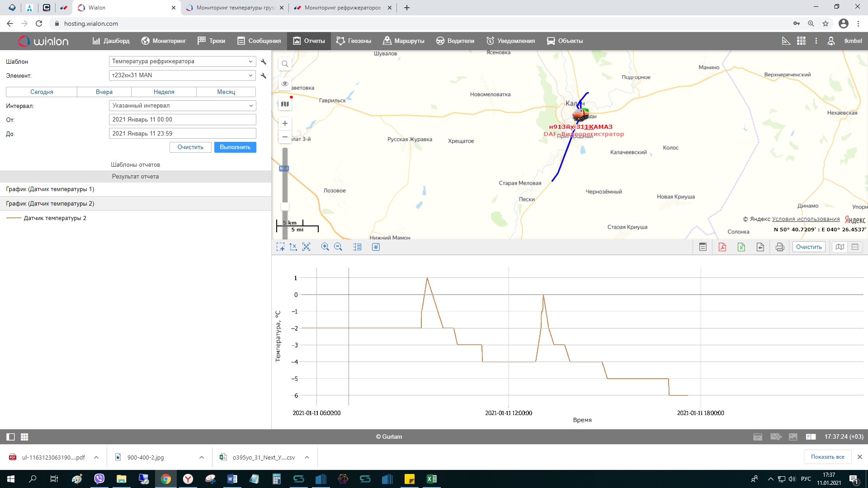Zoom in on the chart

325,247
